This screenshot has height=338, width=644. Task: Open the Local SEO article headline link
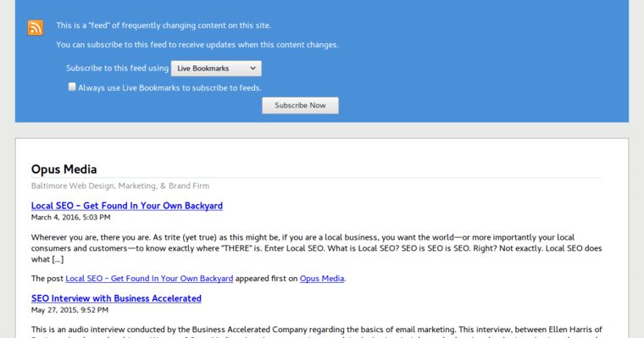pos(127,206)
